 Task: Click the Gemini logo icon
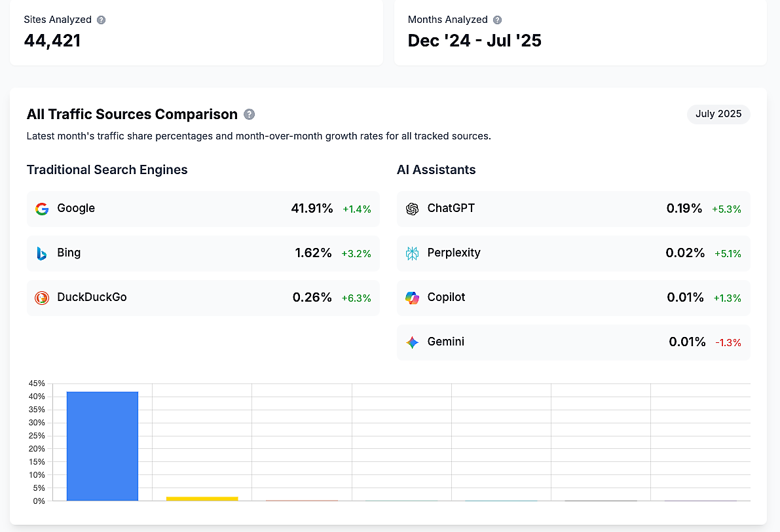point(412,342)
